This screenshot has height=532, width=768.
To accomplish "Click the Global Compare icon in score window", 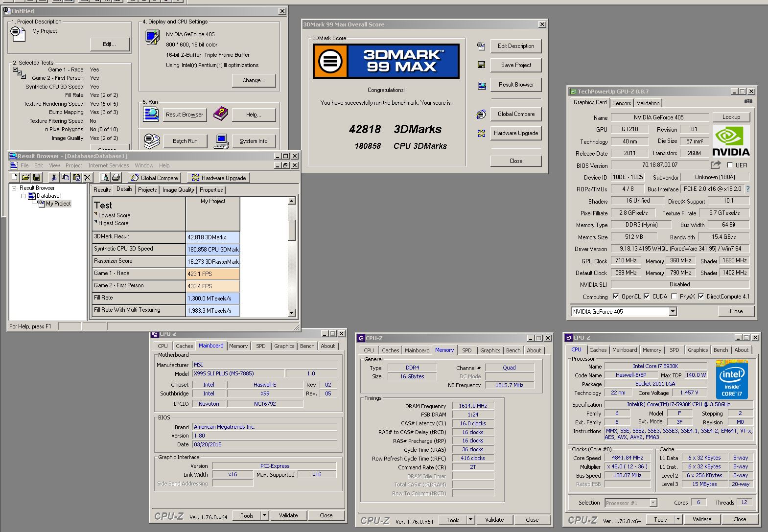I will coord(481,114).
